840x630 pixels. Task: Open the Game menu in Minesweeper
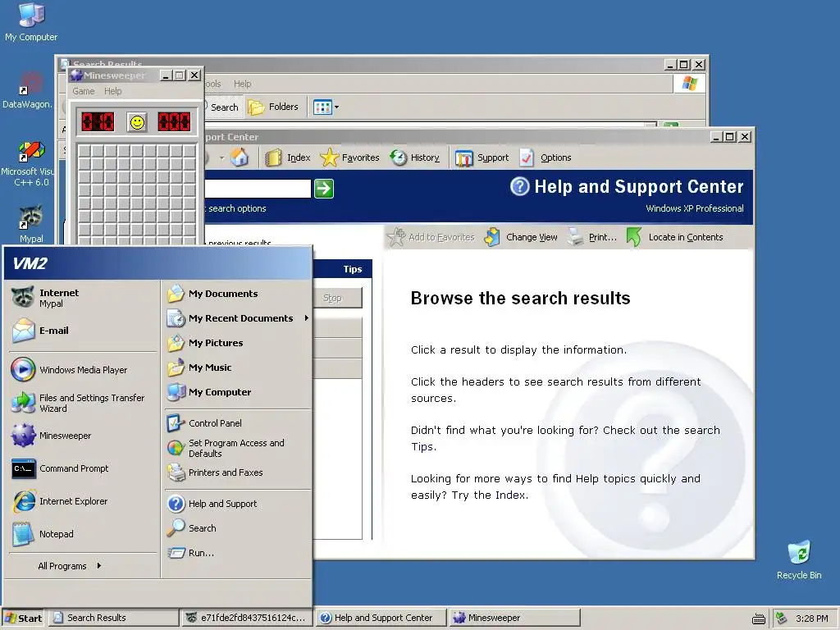[84, 91]
